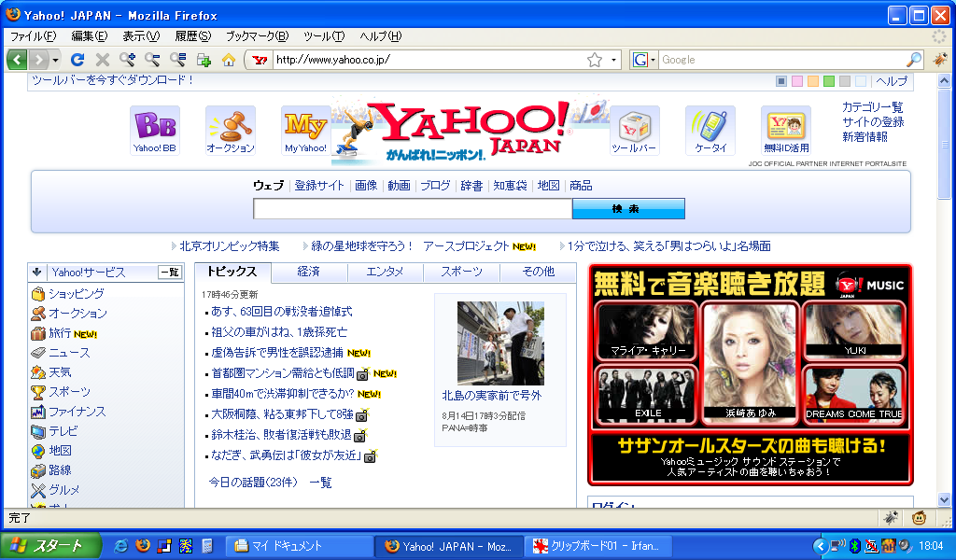Viewport: 956px width, 560px height.
Task: Select the 知恵袋 search type
Action: (511, 185)
